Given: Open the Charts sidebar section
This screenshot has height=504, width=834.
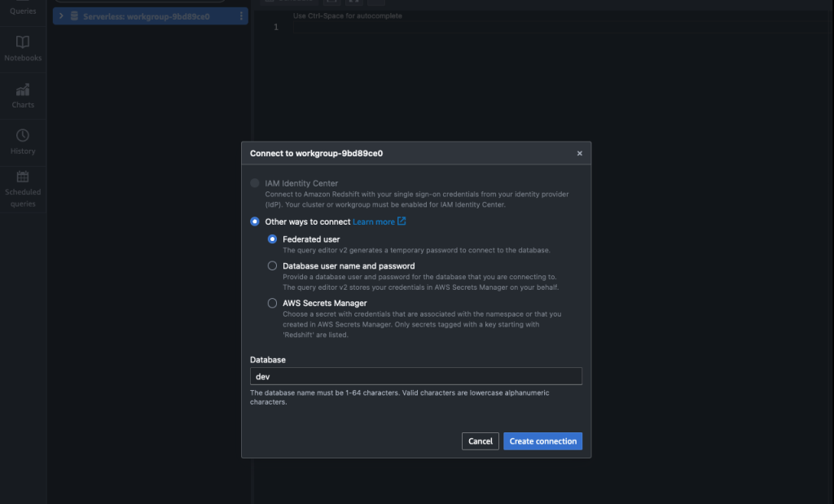Looking at the screenshot, I should [x=23, y=96].
